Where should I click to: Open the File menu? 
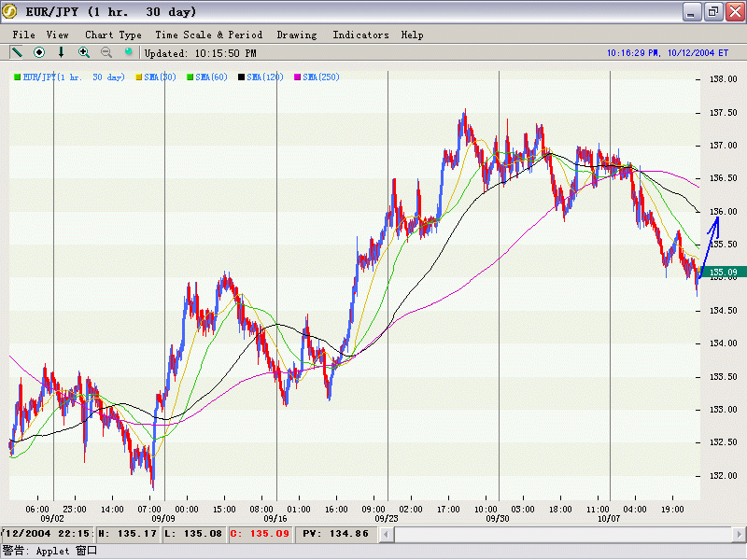[24, 35]
